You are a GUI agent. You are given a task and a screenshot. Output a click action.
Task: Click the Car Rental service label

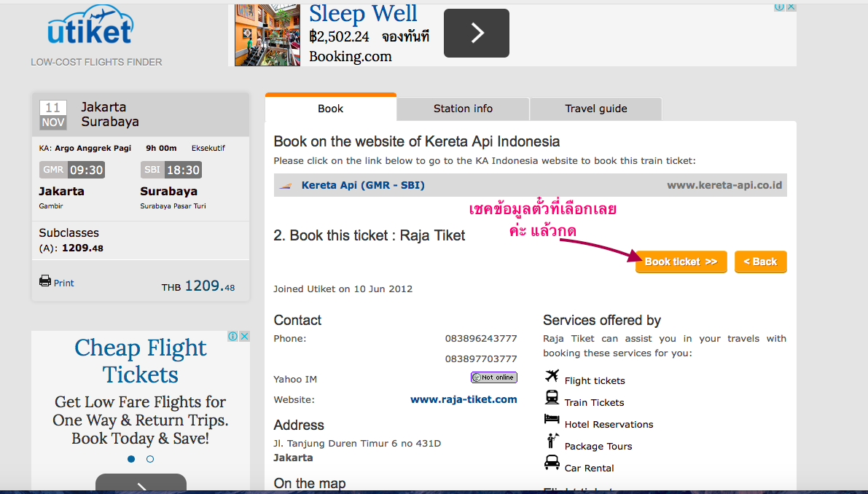coord(589,468)
